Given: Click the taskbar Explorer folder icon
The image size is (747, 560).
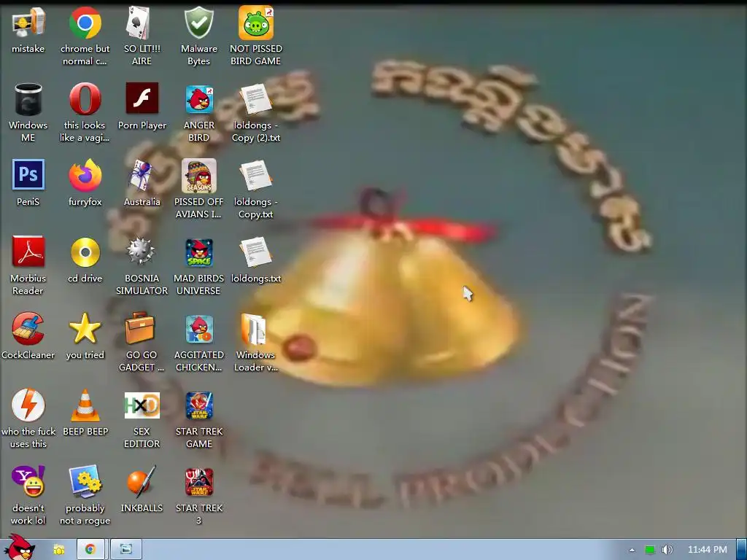Looking at the screenshot, I should pos(59,550).
